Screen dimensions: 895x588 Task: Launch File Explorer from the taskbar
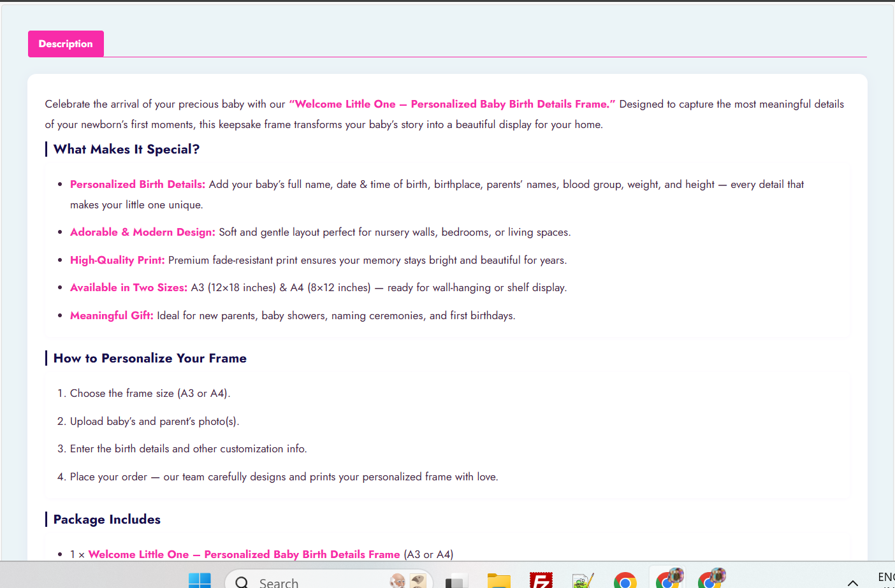(498, 580)
